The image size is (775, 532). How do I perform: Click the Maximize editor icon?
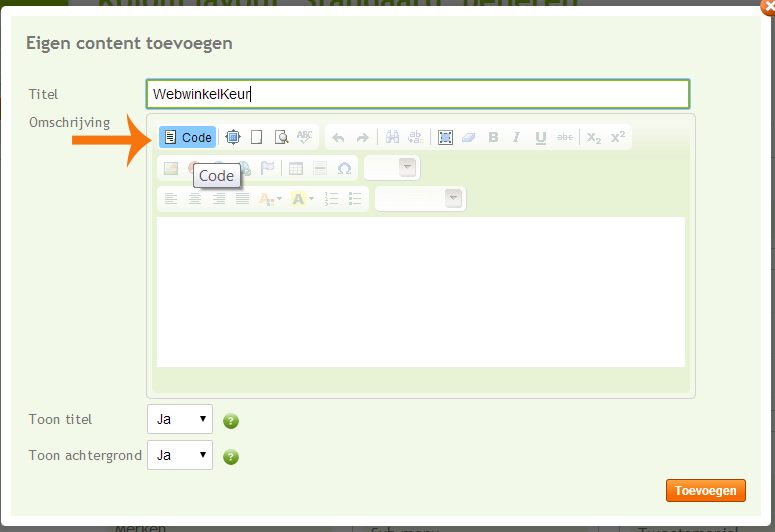click(x=233, y=137)
